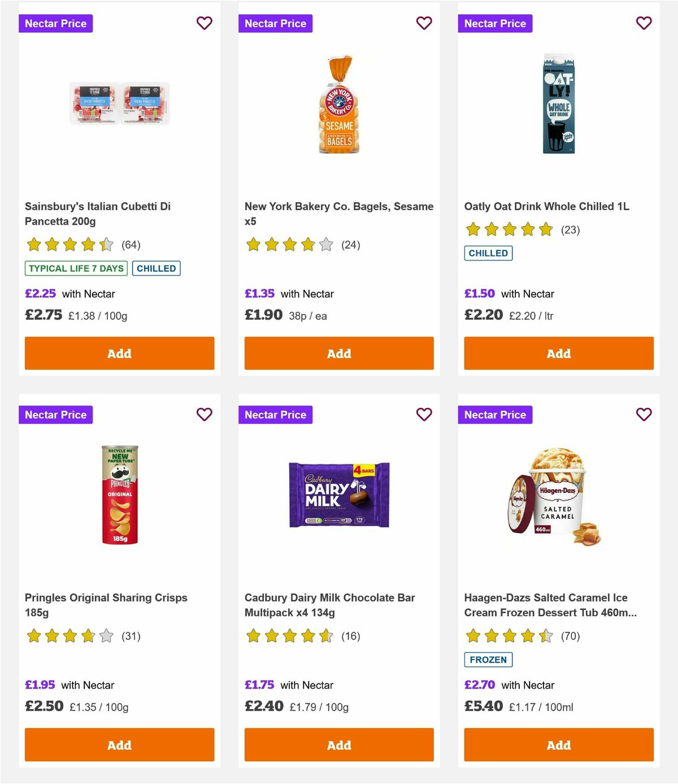Click the CHILLED tag on Oatly Oat Drink
The width and height of the screenshot is (678, 784).
tap(488, 253)
